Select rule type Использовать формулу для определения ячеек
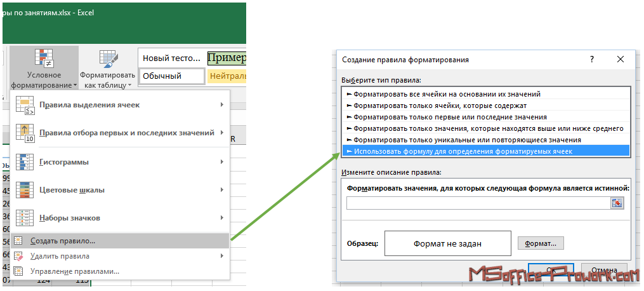The image size is (644, 291). pos(463,151)
